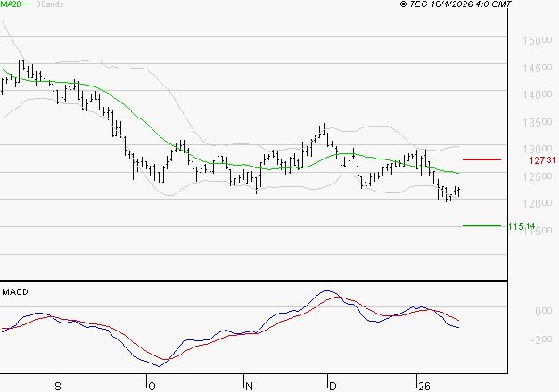This screenshot has width=559, height=392.
Task: Select the O month marker on time axis
Action: pyautogui.click(x=149, y=386)
